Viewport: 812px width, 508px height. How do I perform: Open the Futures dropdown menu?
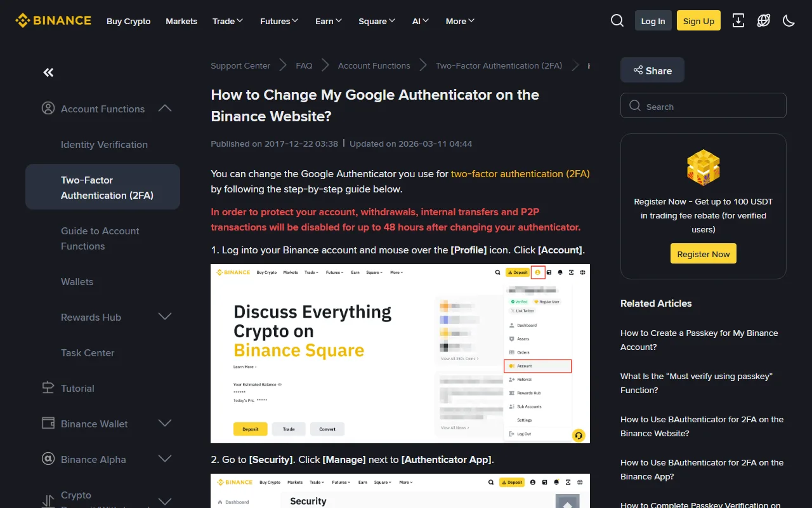coord(279,21)
